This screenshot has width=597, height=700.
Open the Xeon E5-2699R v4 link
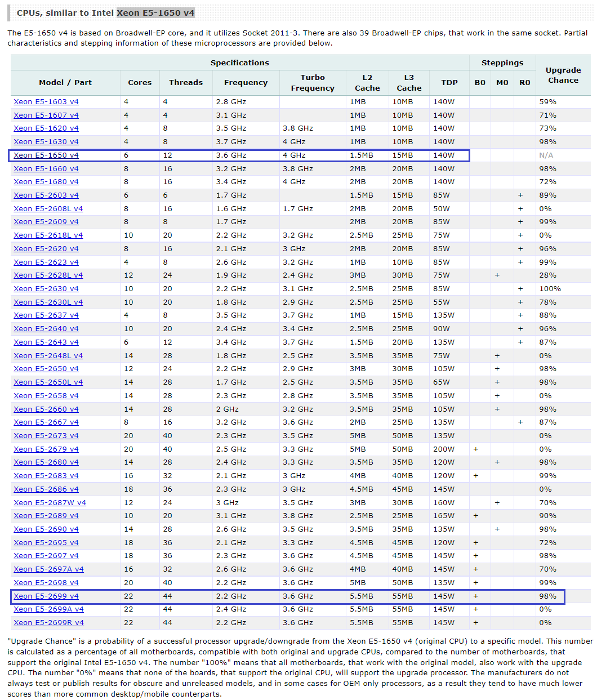pos(48,623)
